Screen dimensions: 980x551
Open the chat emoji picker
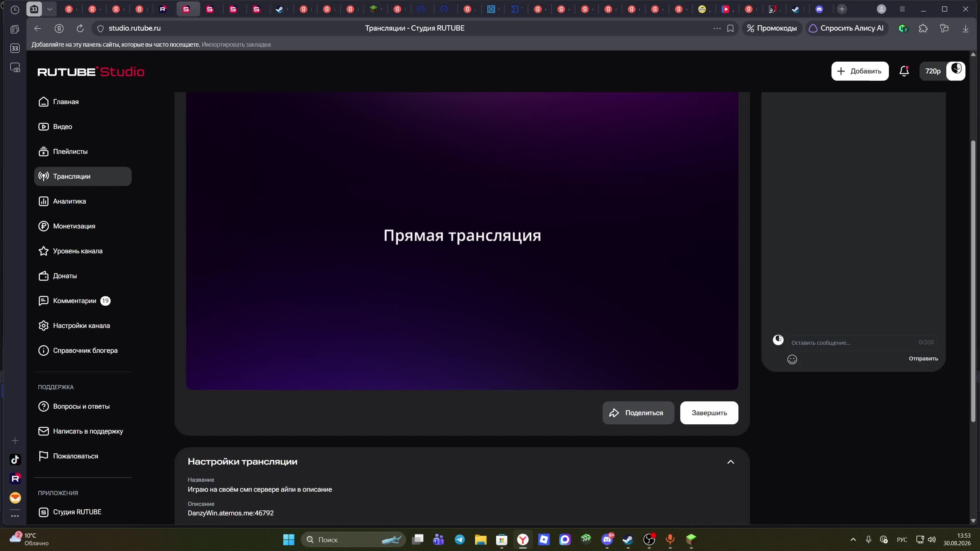click(x=792, y=359)
